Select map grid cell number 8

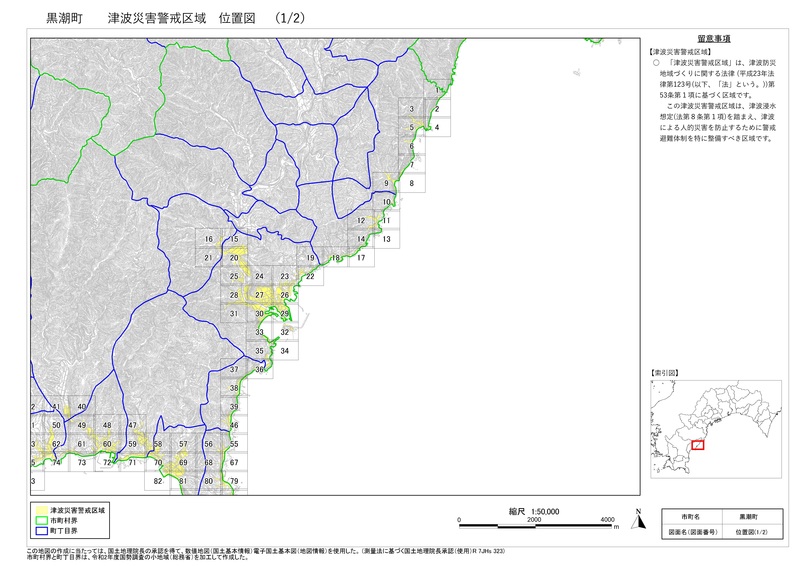coord(412,184)
